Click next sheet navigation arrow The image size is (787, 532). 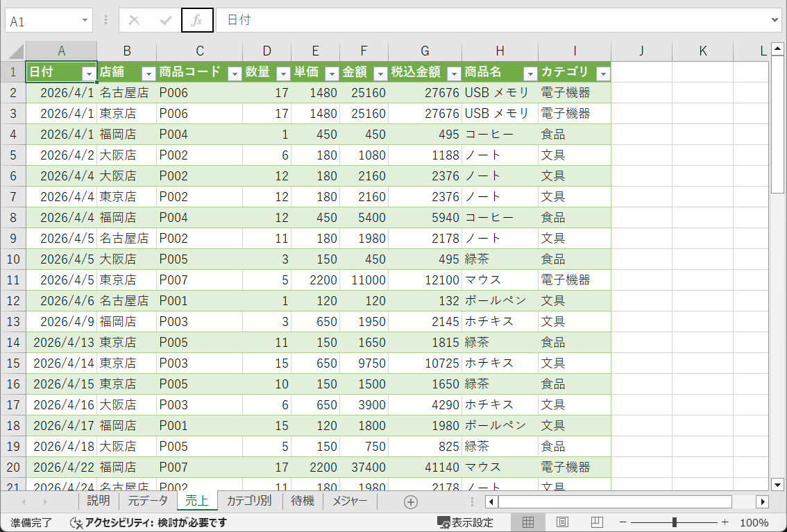(45, 502)
